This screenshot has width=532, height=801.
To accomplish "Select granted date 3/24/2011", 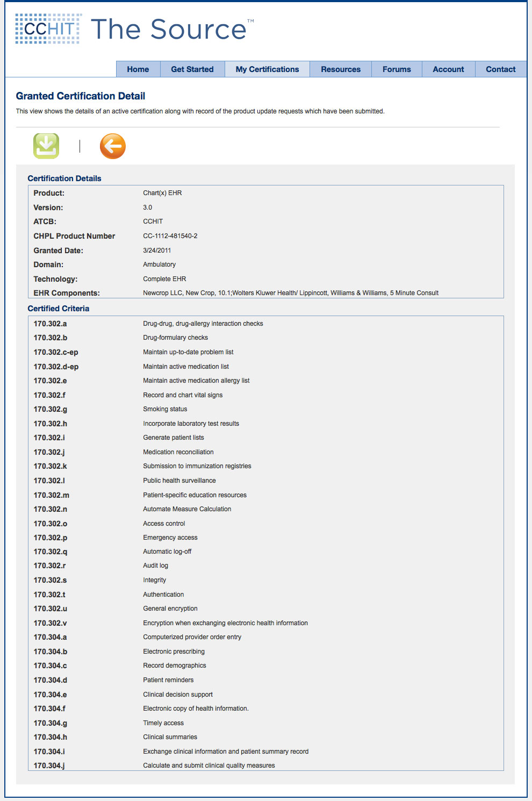I will click(157, 251).
